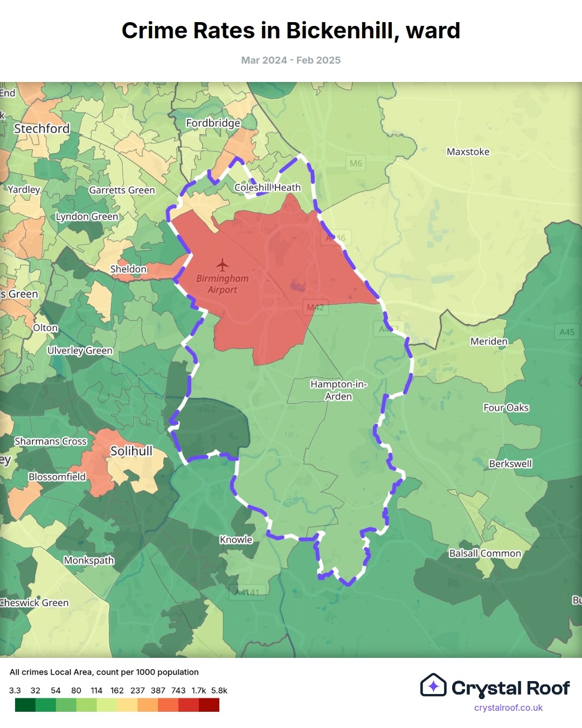Click the A45 road badge
The image size is (582, 728).
tap(566, 332)
